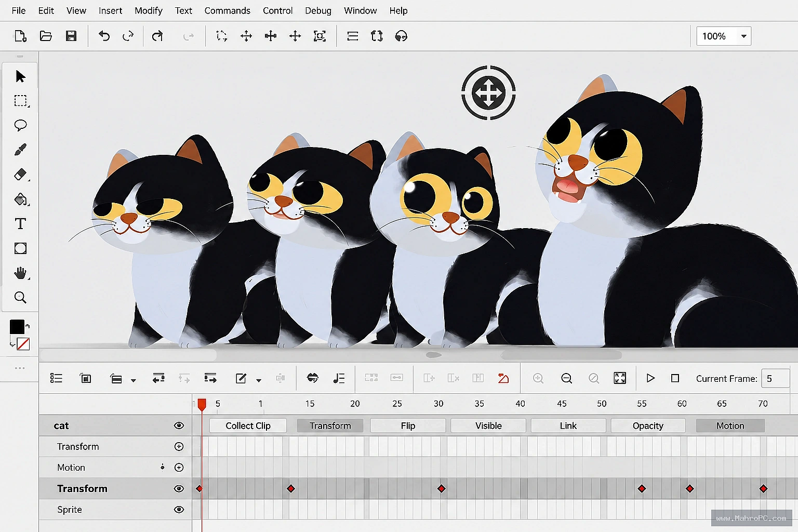Open the Commands menu
This screenshot has width=798, height=532.
[x=227, y=10]
